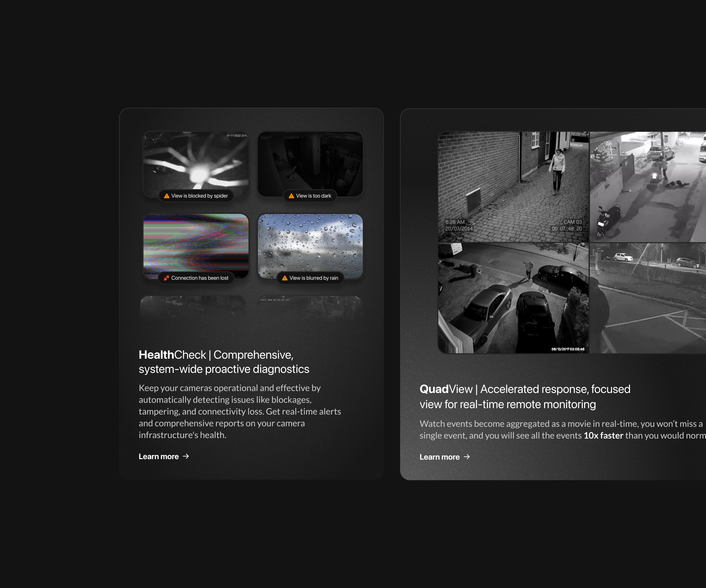Open QuadView Learn more link
This screenshot has width=706, height=588.
tap(444, 457)
